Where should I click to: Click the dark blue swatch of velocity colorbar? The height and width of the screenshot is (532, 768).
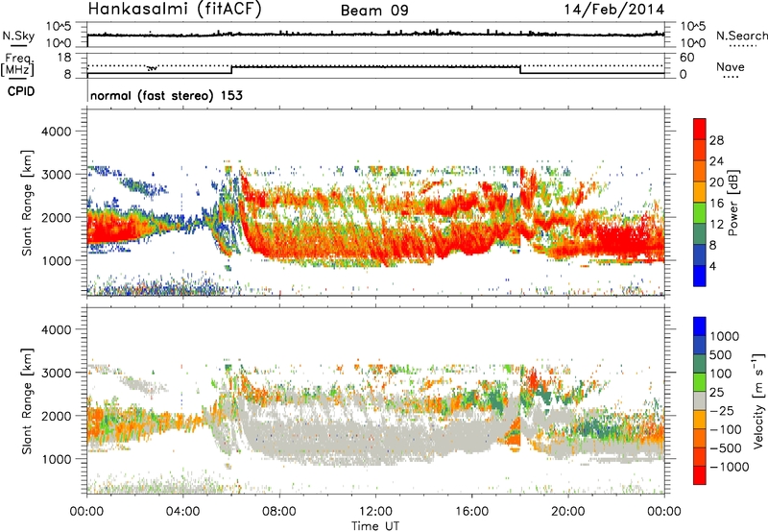(700, 345)
